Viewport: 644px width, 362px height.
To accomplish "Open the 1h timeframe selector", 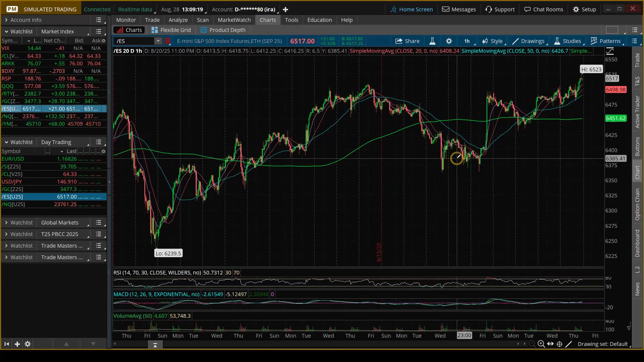I will [x=467, y=41].
